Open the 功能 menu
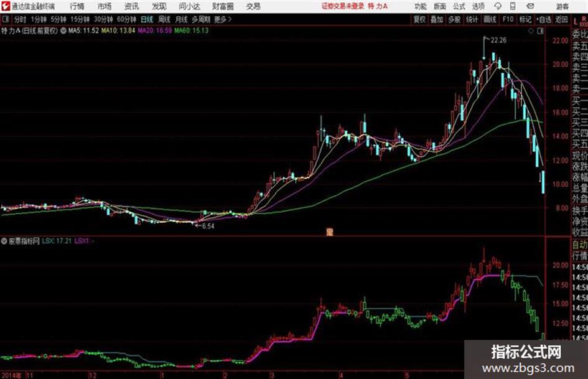Screen dimensions: 588x379 click(x=421, y=6)
